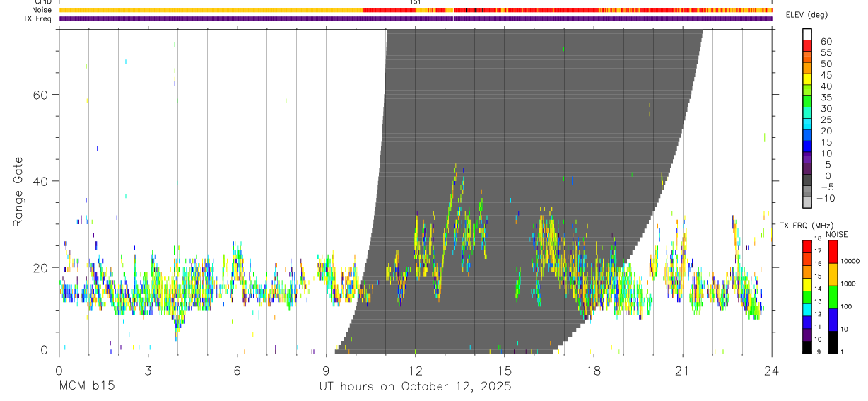This screenshot has height=401, width=868.
Task: Click the MCM b15 radar label
Action: point(87,387)
